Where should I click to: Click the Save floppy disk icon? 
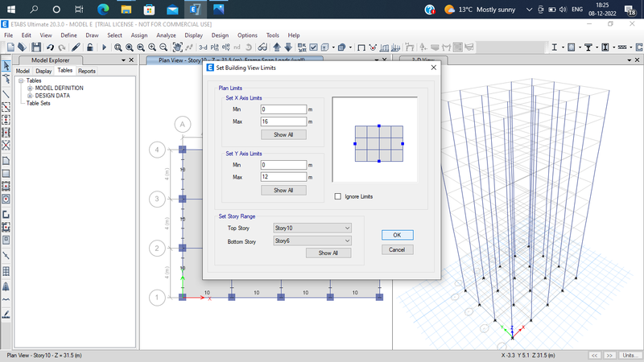click(x=36, y=47)
